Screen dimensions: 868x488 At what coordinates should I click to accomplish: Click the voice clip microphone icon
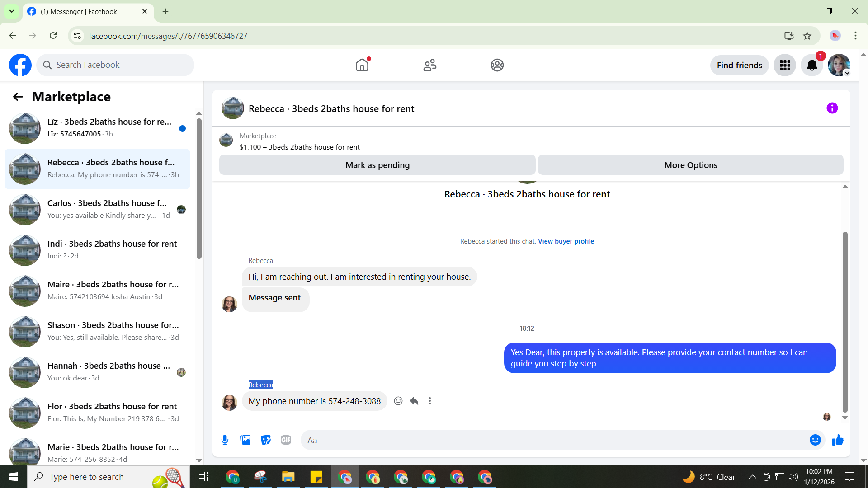[225, 440]
